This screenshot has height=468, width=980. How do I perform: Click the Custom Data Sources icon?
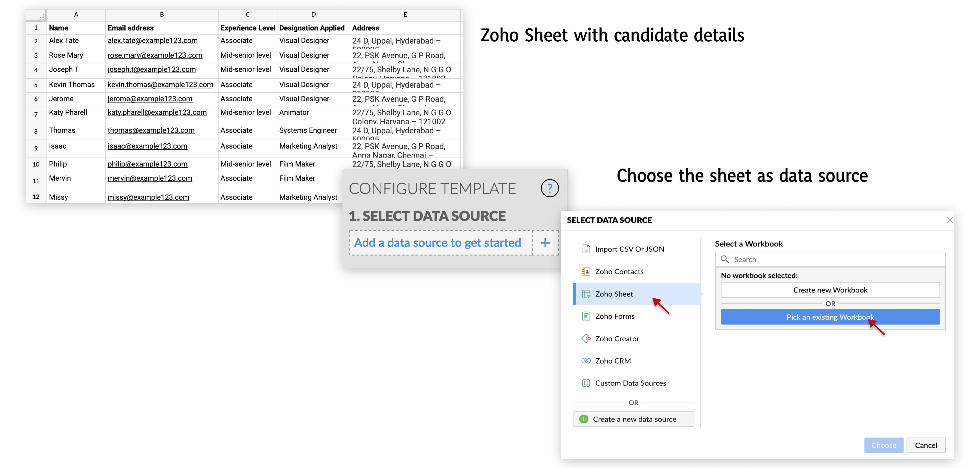586,383
